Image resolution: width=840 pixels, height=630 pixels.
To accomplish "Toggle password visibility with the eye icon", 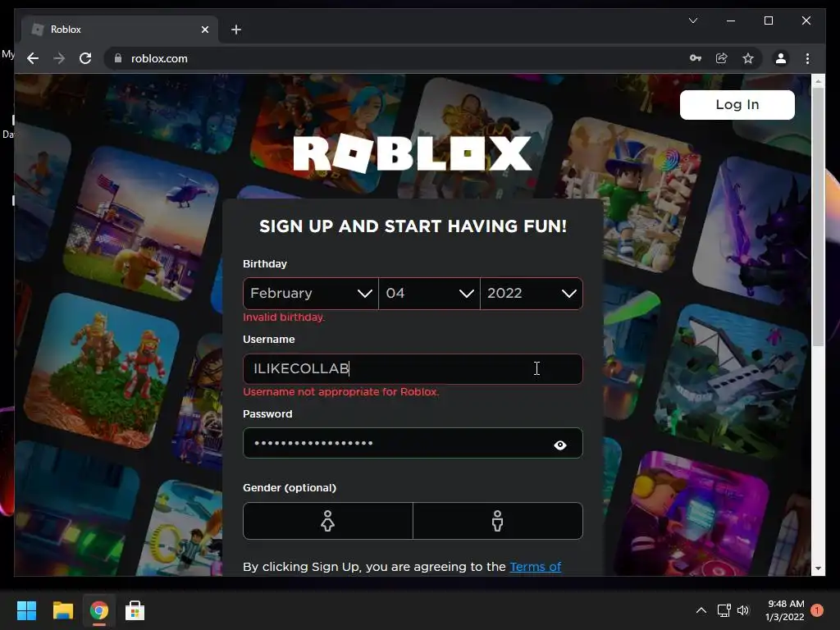I will coord(559,445).
